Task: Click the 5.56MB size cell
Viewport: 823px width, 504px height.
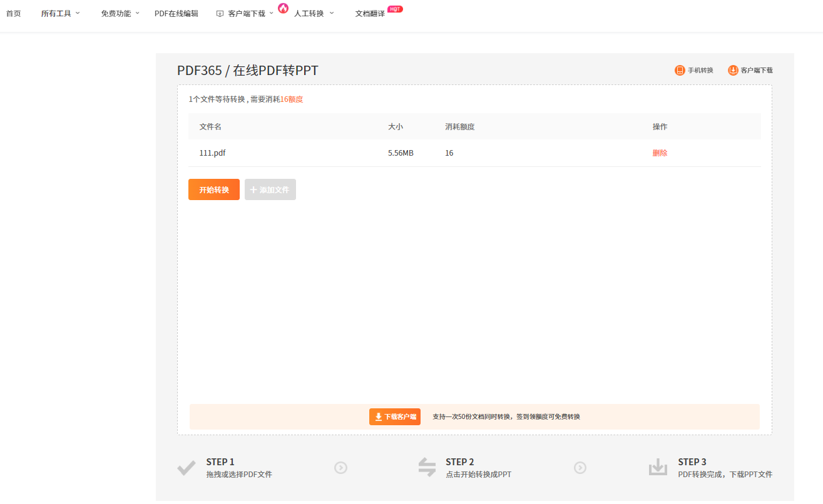Action: (x=401, y=153)
